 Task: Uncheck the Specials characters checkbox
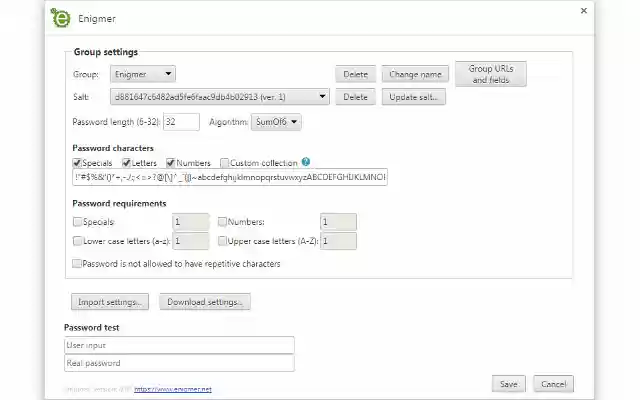point(77,163)
